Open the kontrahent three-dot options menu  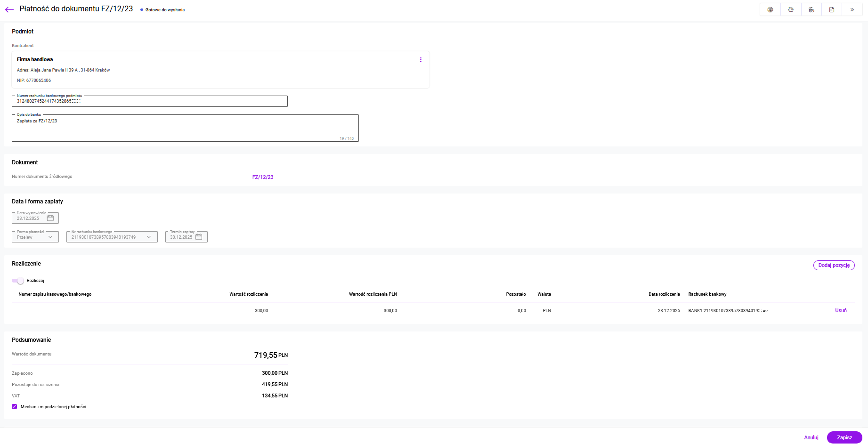pyautogui.click(x=421, y=60)
